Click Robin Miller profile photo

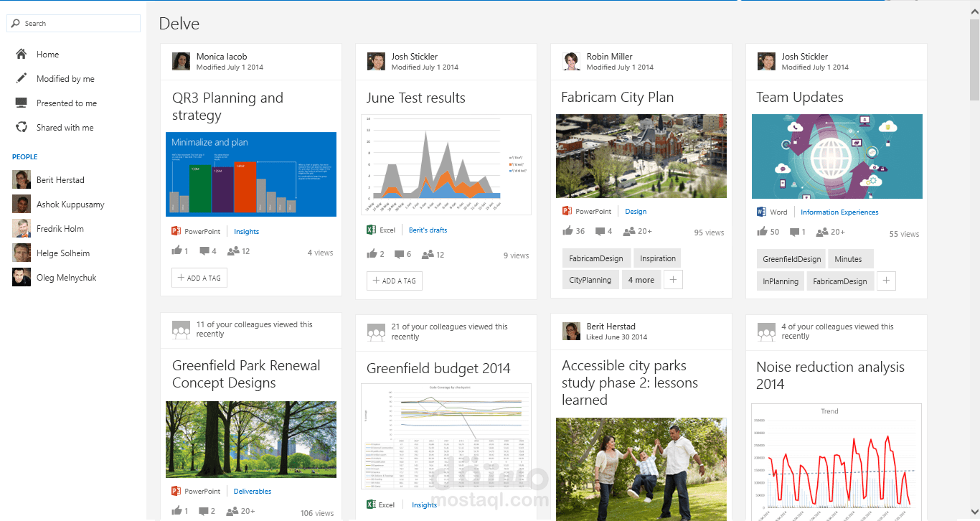pos(572,61)
